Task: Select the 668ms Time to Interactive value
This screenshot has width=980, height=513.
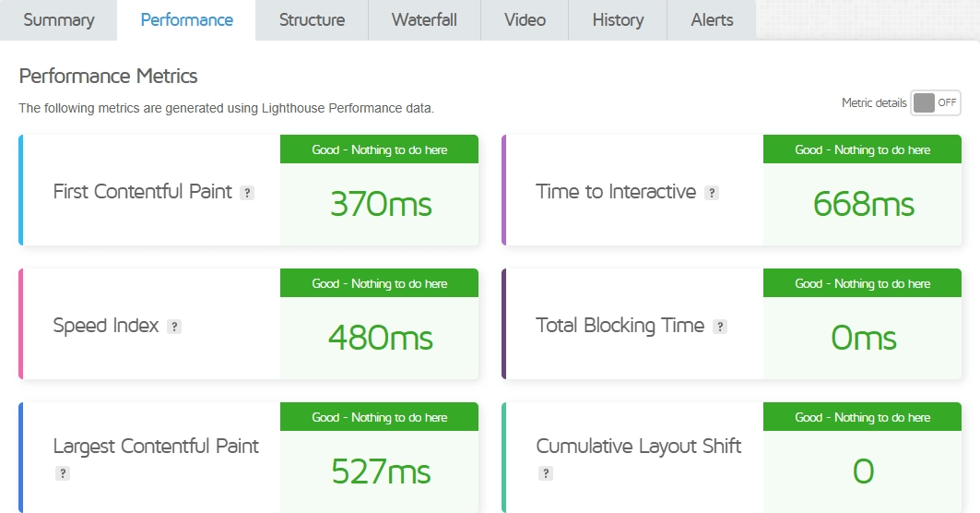Action: 863,204
